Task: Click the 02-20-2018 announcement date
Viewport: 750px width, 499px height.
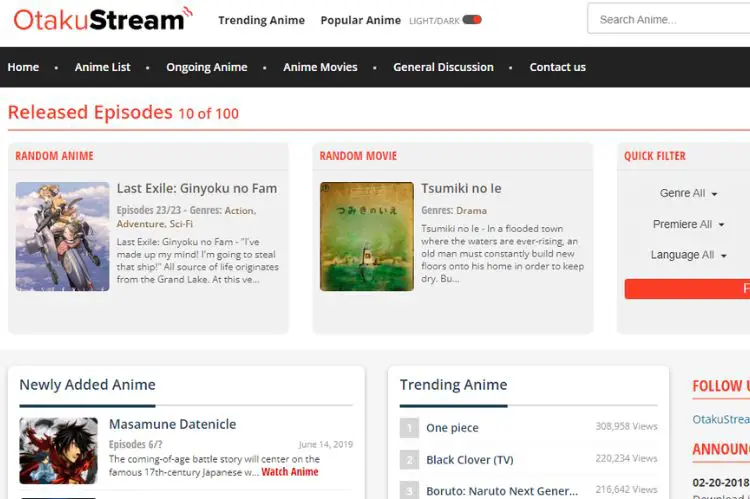Action: (x=721, y=482)
